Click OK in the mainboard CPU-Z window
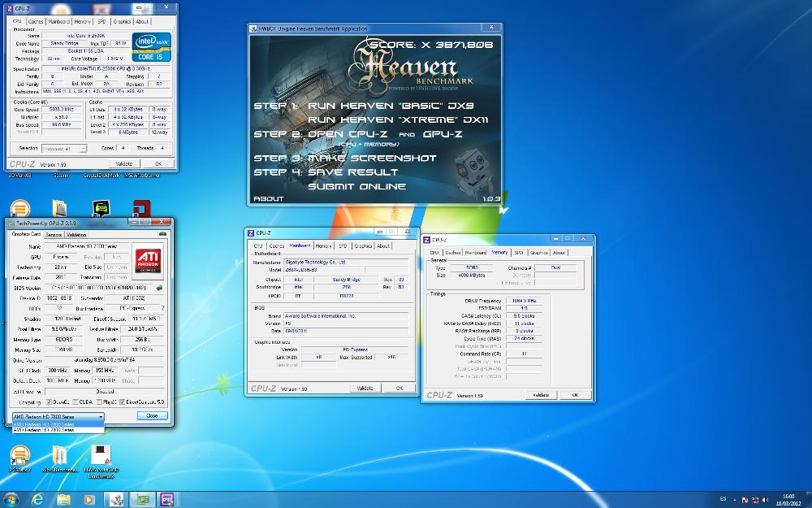The width and height of the screenshot is (812, 508). (400, 388)
